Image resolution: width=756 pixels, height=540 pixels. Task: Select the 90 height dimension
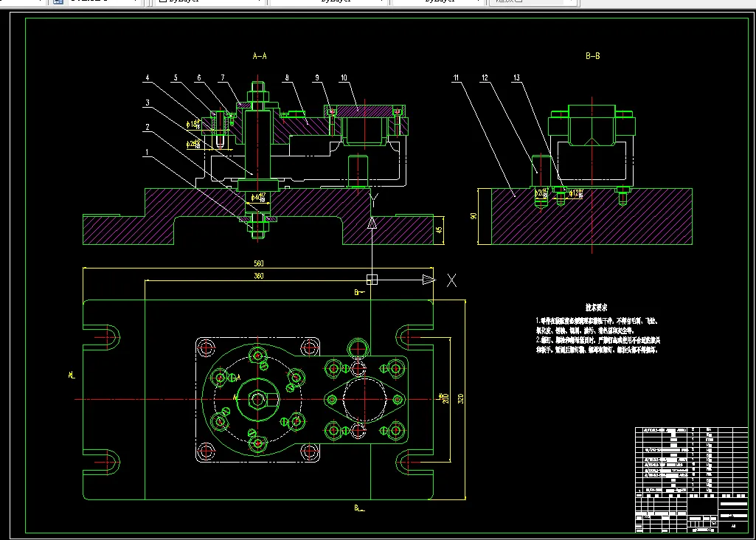tap(473, 216)
